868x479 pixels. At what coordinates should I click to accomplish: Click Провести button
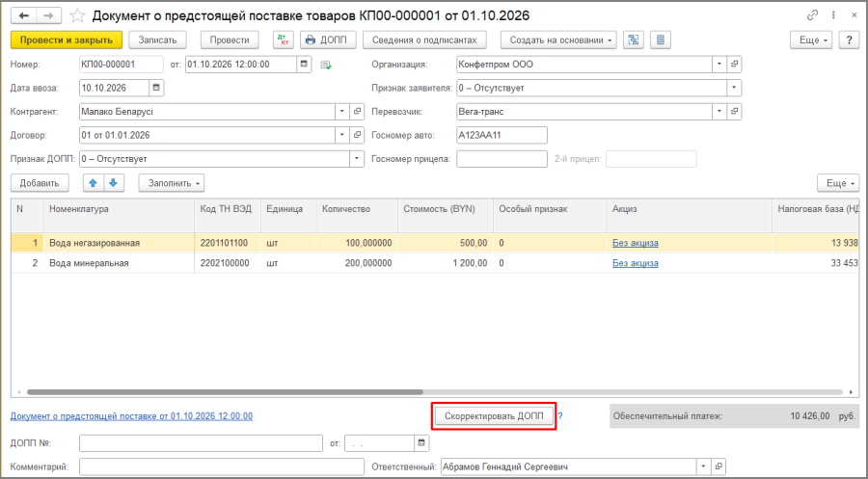230,40
